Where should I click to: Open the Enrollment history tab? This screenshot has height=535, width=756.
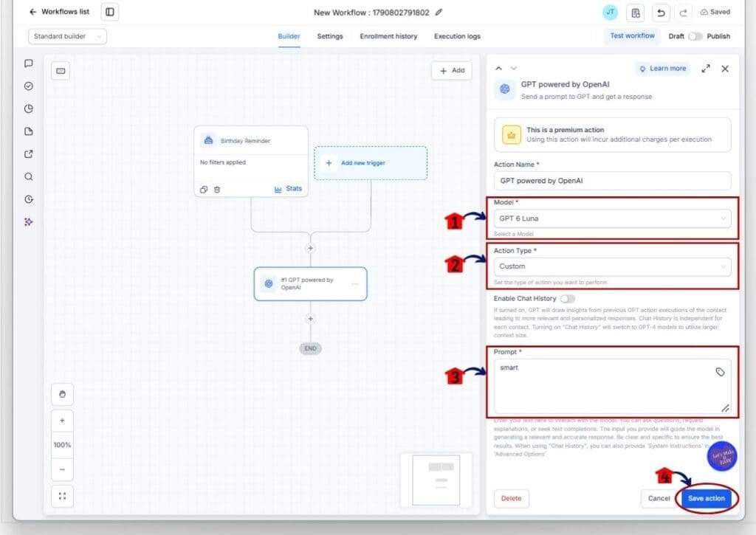tap(388, 36)
